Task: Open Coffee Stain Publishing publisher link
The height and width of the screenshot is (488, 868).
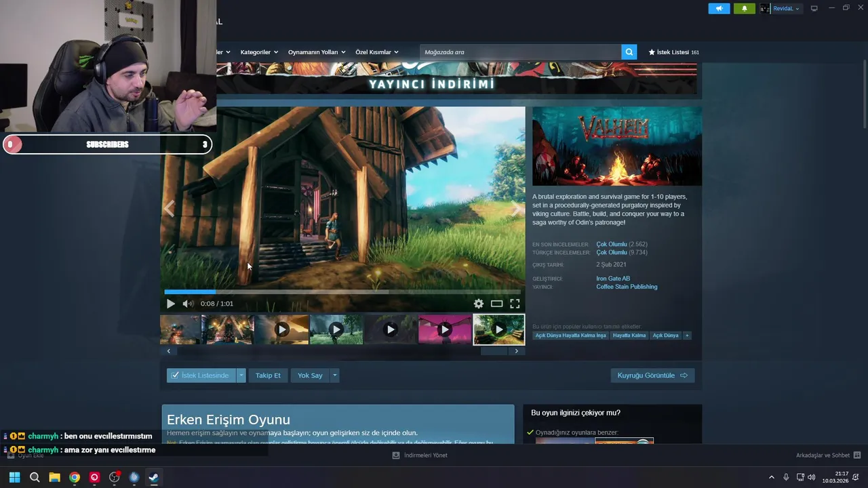Action: 627,287
